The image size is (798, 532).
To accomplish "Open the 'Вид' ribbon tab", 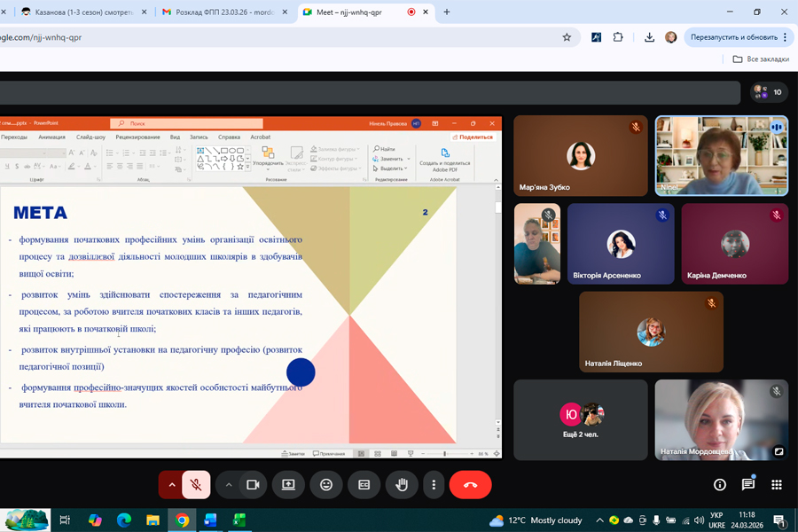I will tap(175, 137).
